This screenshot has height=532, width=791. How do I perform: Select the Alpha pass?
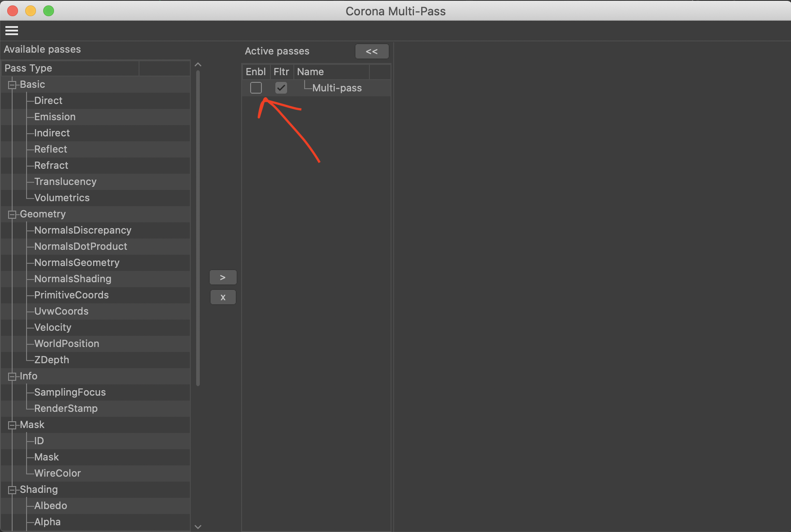(x=47, y=522)
